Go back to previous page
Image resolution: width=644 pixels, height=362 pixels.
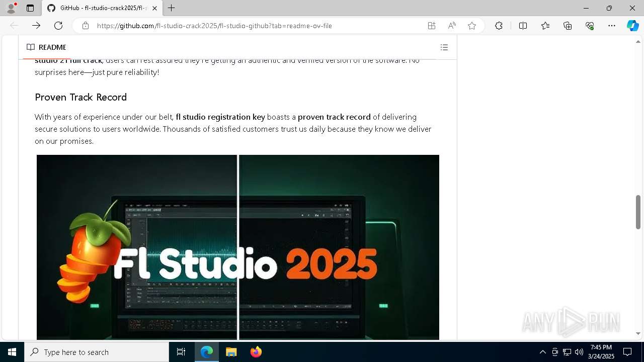[x=14, y=26]
